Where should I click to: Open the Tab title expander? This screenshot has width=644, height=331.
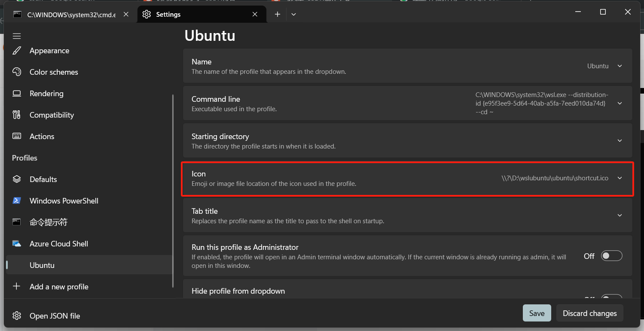619,215
